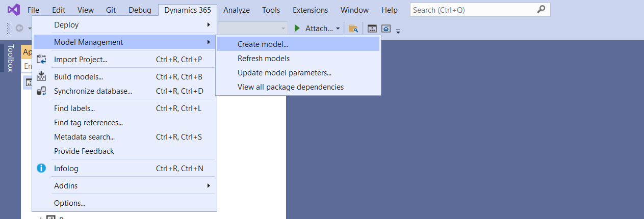Open the Git menu
The width and height of the screenshot is (644, 219).
111,10
